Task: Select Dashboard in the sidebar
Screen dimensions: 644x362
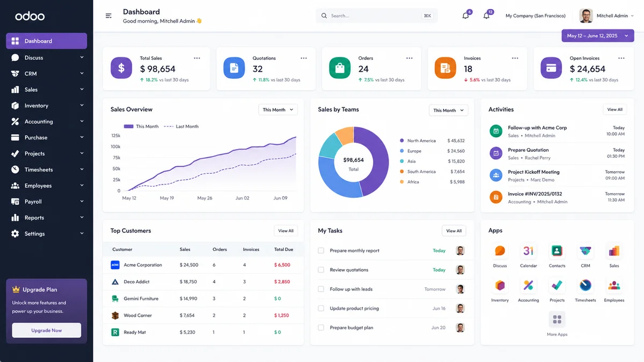Action: (x=46, y=41)
